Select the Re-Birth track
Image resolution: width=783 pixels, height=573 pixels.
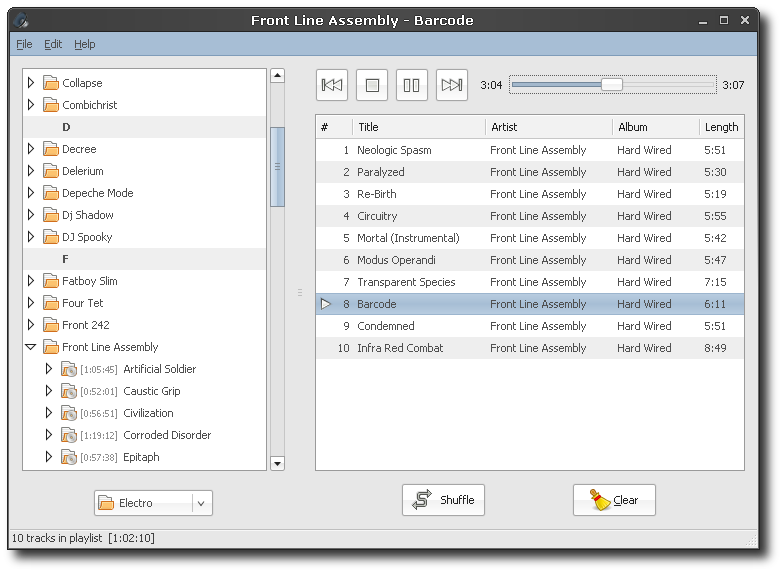tap(530, 194)
